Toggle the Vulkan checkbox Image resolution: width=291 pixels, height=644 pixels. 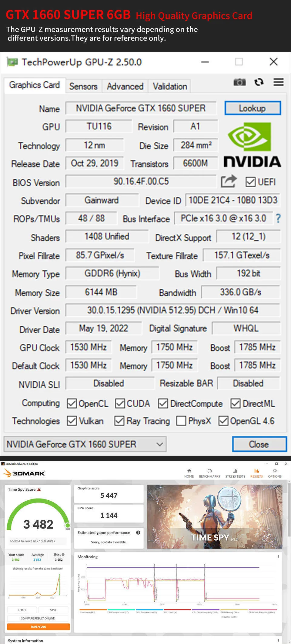(72, 421)
